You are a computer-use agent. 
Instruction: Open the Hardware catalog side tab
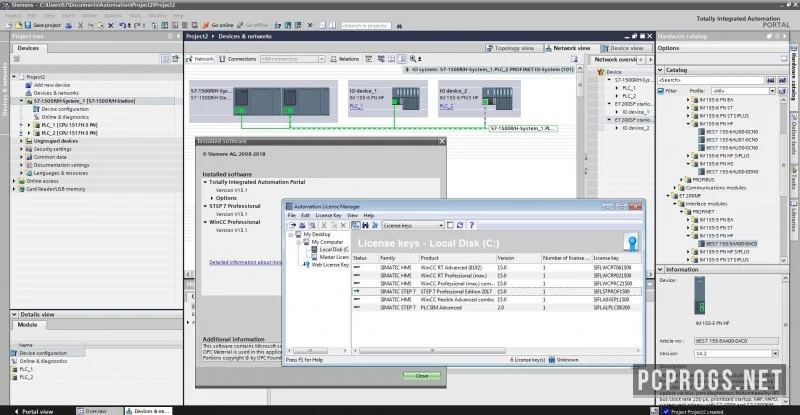pos(794,75)
